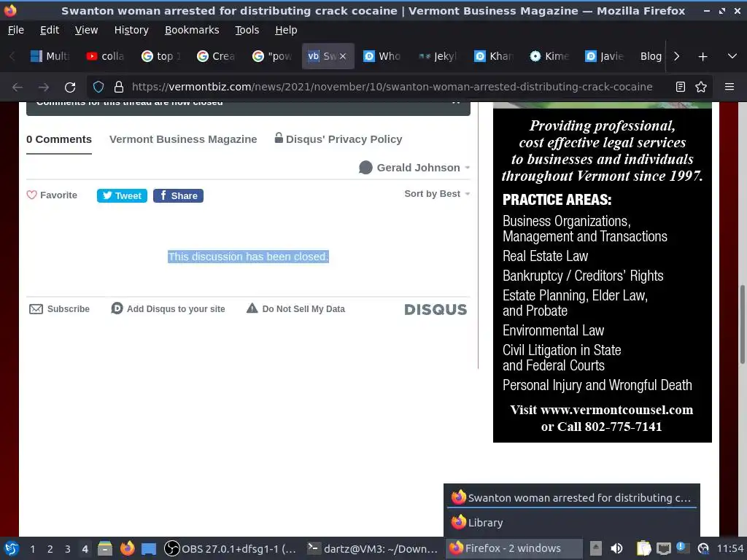This screenshot has height=560, width=747.
Task: Bookmark this page with star icon
Action: click(x=701, y=87)
